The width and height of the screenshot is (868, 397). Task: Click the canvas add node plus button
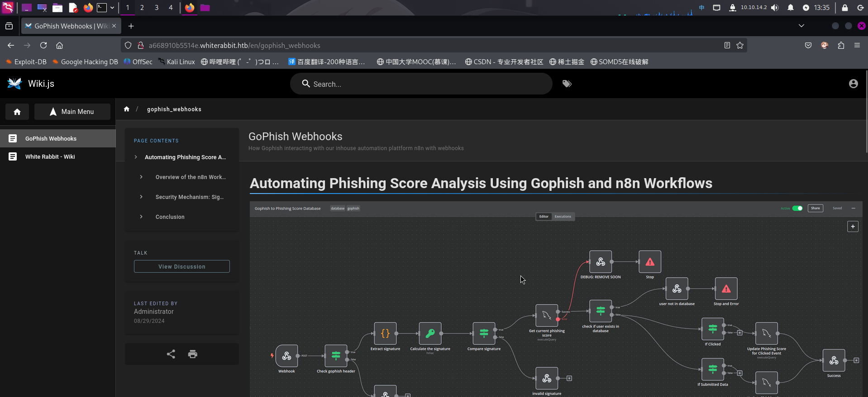click(x=853, y=227)
